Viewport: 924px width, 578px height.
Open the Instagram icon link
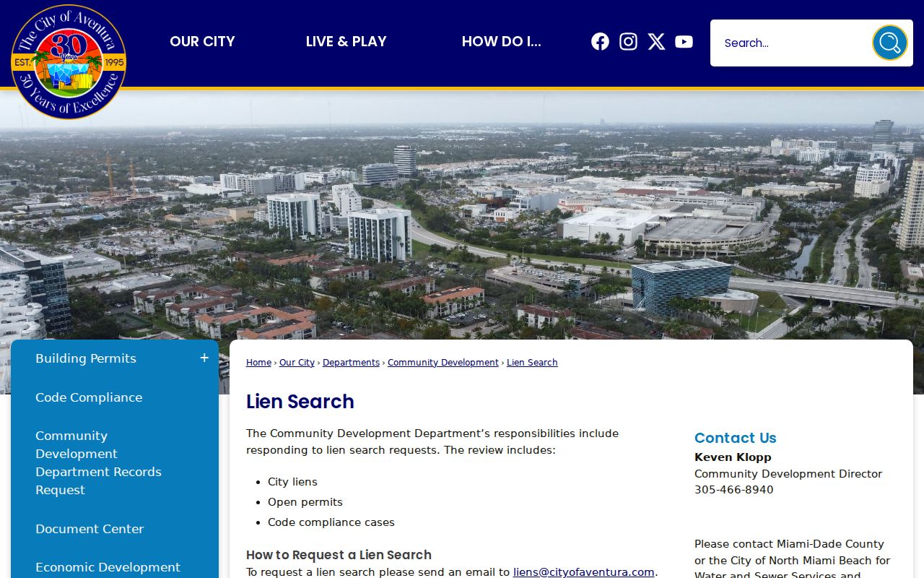click(628, 42)
